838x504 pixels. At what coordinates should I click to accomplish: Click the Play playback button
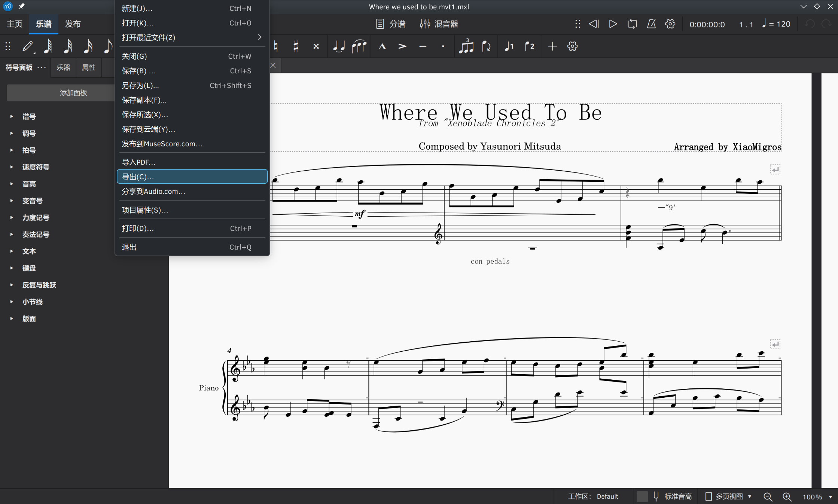point(613,24)
